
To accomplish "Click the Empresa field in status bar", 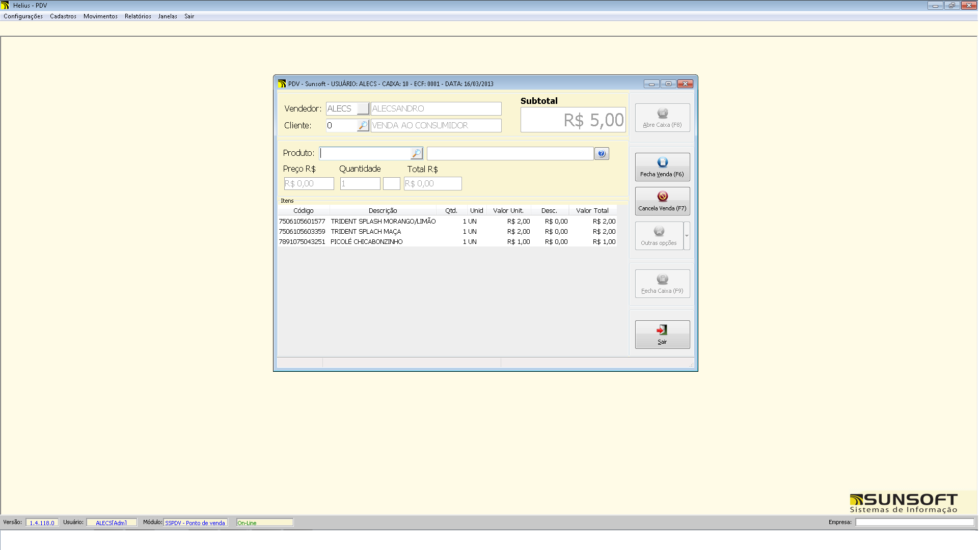I will tap(914, 522).
